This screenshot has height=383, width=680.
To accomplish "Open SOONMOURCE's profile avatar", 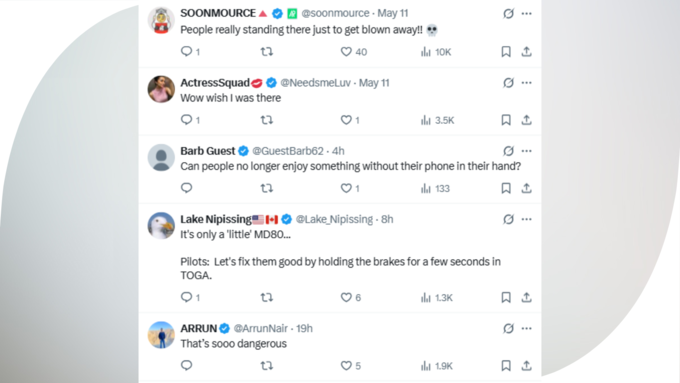I will [161, 20].
